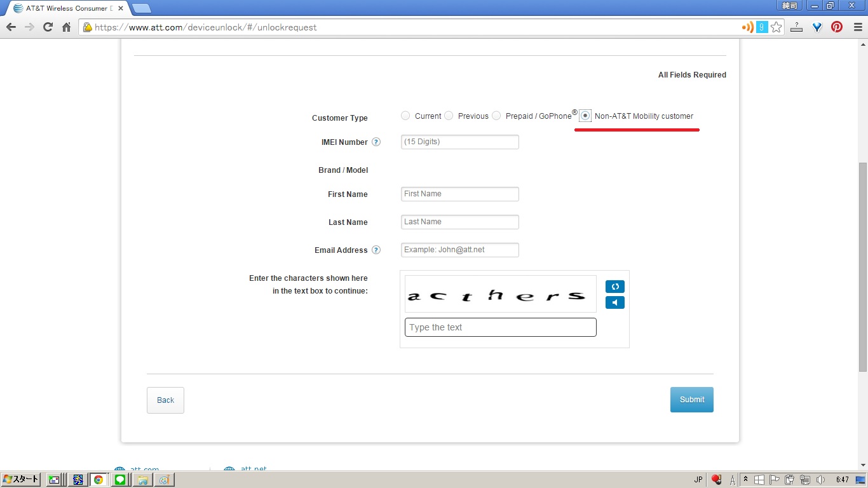The height and width of the screenshot is (488, 868).
Task: Open the Windows Start button
Action: pos(21,480)
